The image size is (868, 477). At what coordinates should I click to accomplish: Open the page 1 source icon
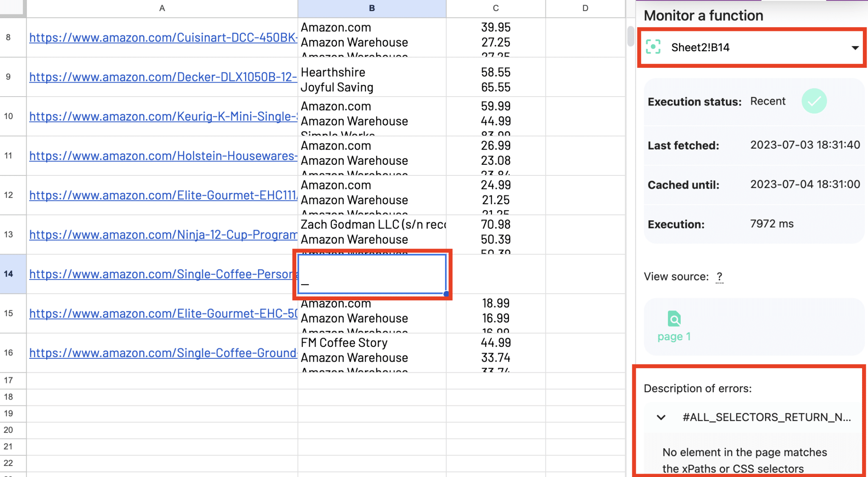tap(674, 319)
